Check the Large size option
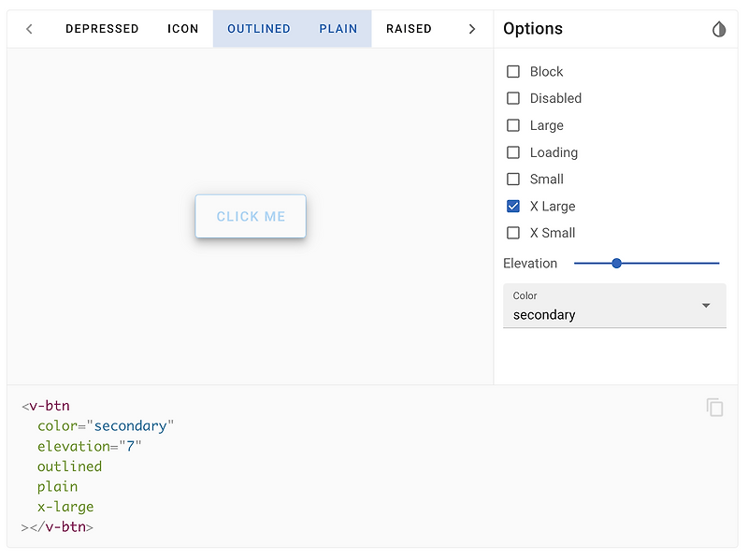Viewport: 748px width, 560px height. [513, 125]
